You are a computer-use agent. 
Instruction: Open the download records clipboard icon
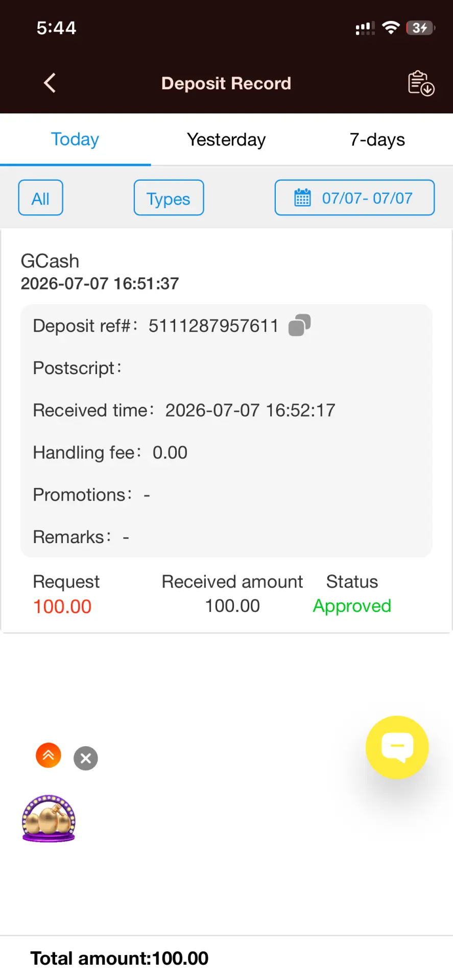coord(421,83)
